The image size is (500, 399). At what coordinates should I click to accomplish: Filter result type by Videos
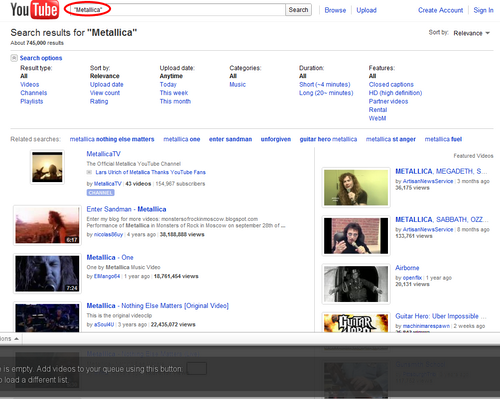(30, 85)
